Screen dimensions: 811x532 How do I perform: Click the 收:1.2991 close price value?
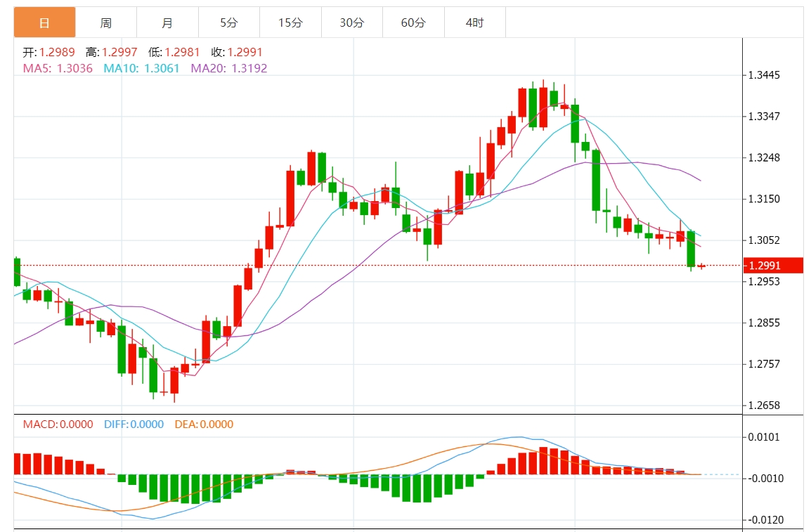[237, 52]
